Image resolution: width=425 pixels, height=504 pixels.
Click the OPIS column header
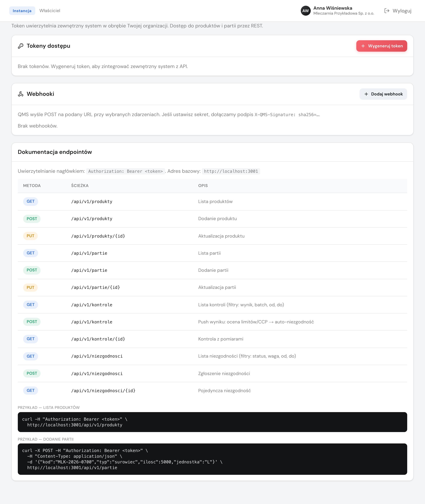[x=203, y=186]
